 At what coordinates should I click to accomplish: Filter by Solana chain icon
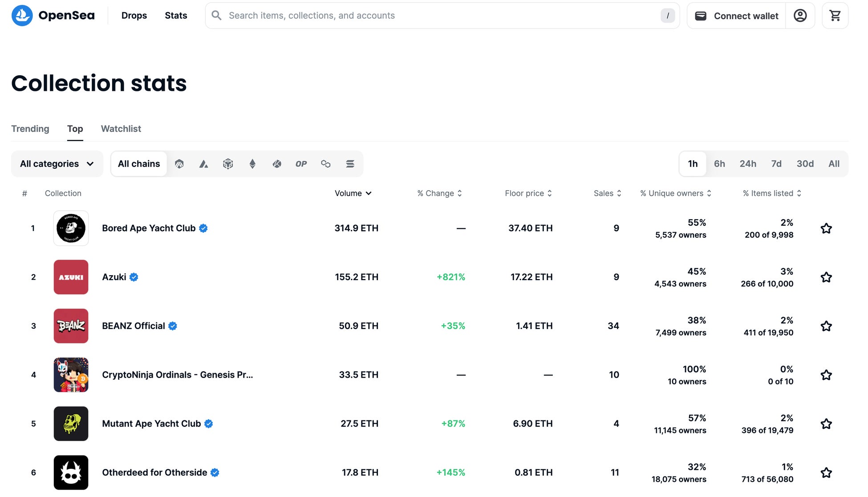point(350,164)
